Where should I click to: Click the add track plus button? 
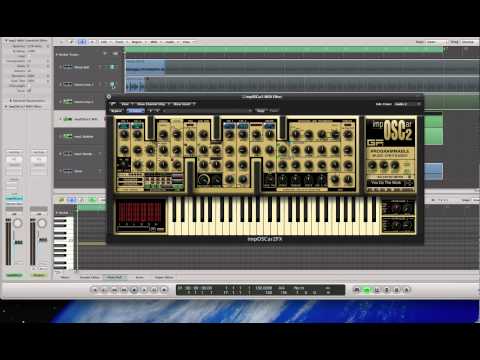(x=105, y=54)
